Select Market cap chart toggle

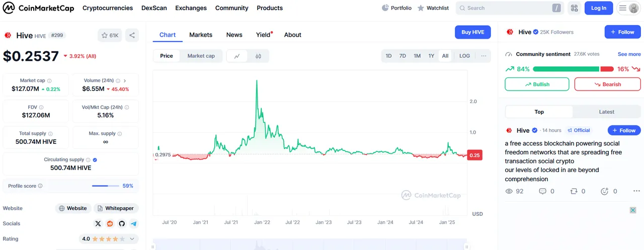point(201,56)
